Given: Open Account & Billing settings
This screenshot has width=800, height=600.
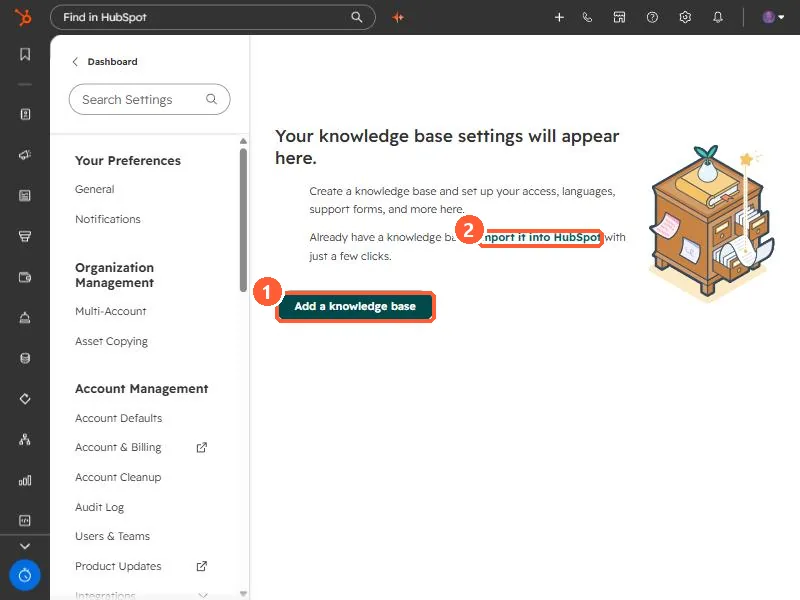Looking at the screenshot, I should pos(118,447).
